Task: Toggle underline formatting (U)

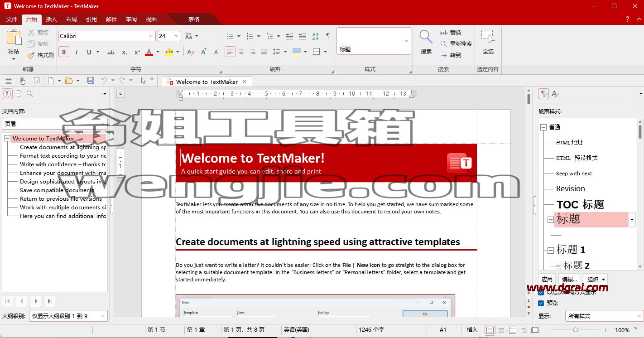Action: click(89, 52)
